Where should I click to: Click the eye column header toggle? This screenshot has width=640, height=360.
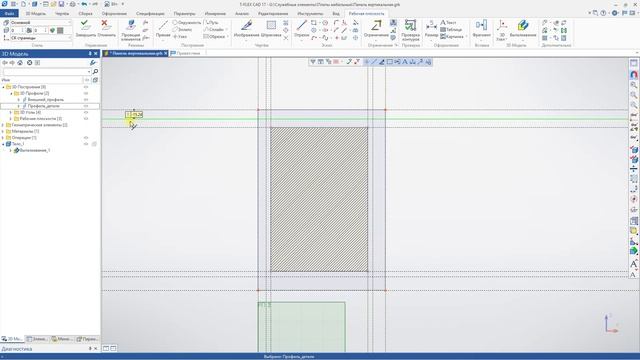pyautogui.click(x=87, y=80)
